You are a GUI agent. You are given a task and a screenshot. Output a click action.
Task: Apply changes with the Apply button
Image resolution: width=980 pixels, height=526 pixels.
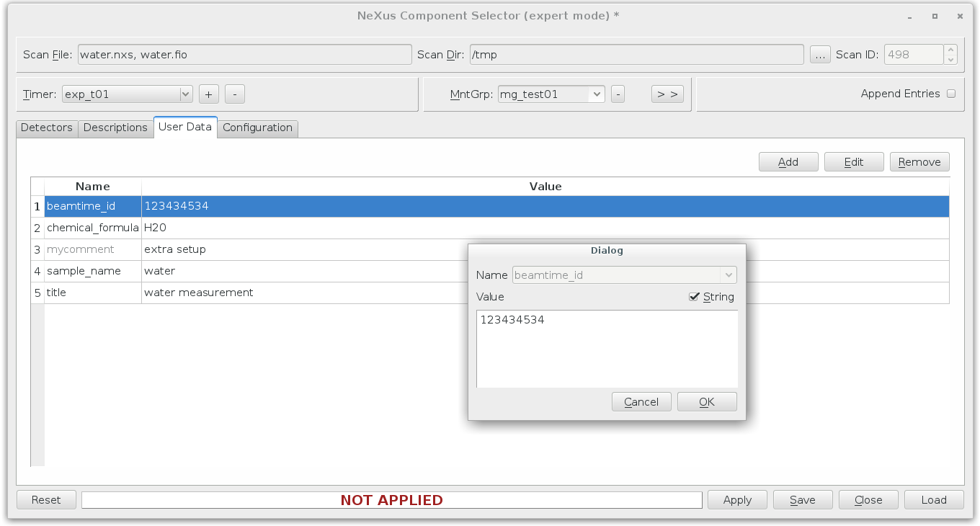736,499
